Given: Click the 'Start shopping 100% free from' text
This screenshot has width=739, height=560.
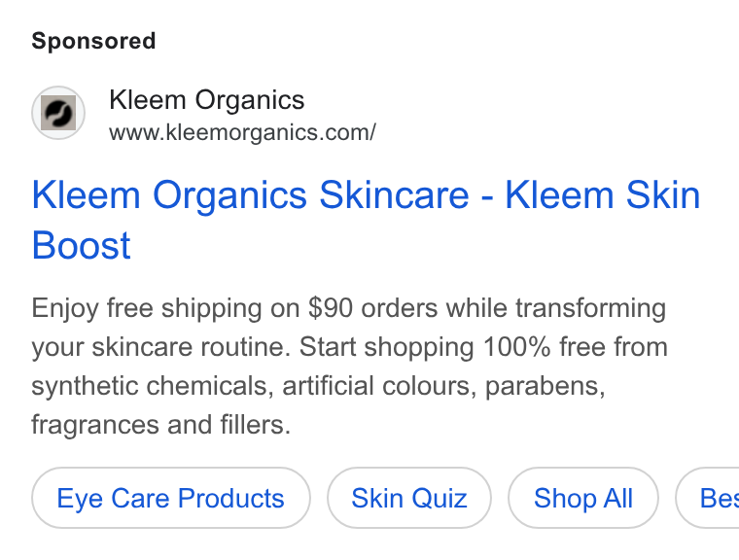Looking at the screenshot, I should (483, 347).
